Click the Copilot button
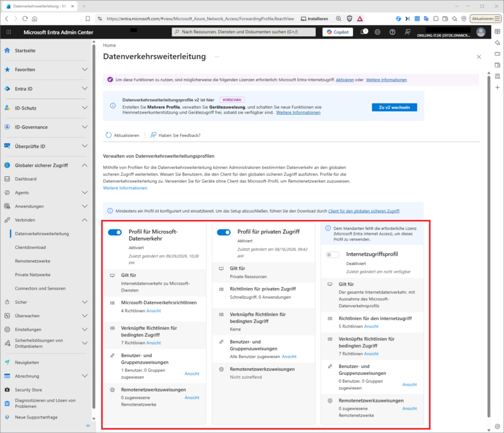504x433 pixels. coord(338,32)
